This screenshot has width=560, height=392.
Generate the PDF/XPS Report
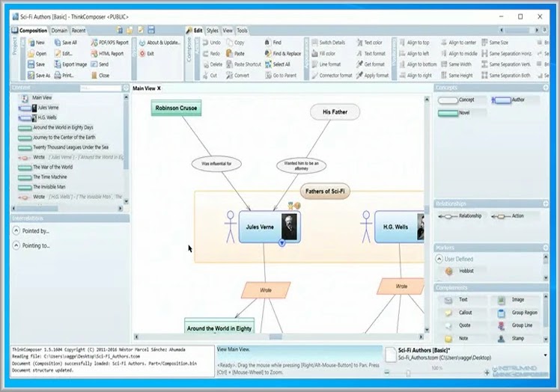pos(109,43)
